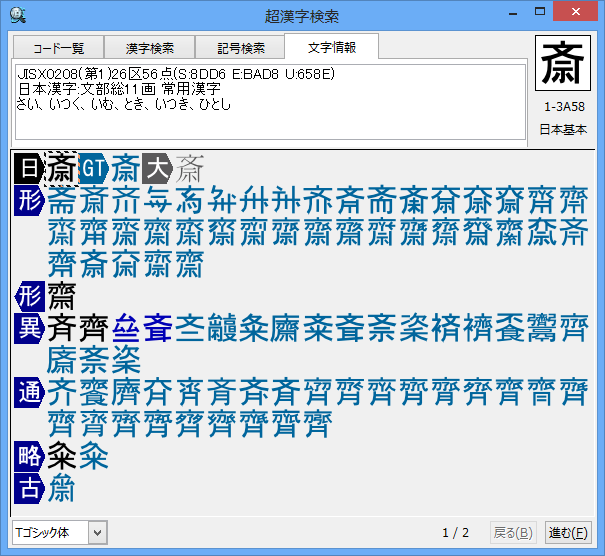
Task: Open the 漢字検索 tab
Action: [x=149, y=48]
